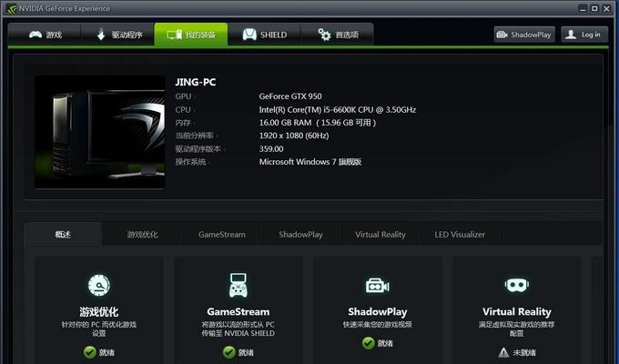Click the gamepad icon on 游戏 tab

36,35
